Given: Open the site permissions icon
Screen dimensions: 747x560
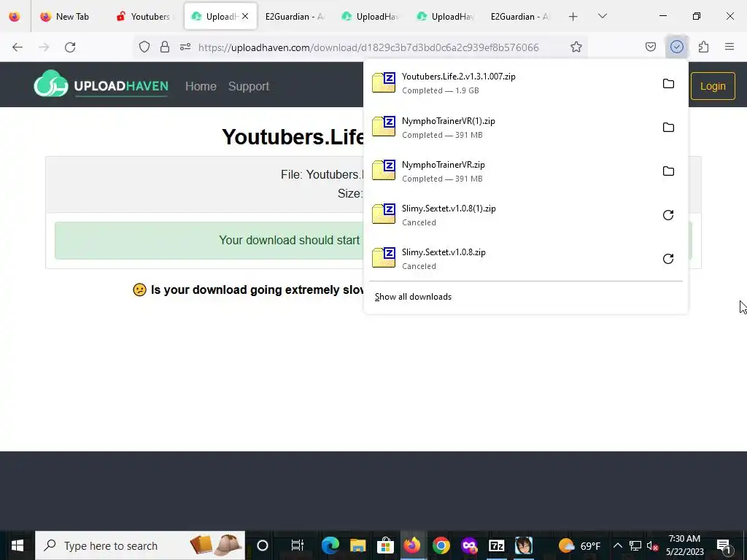Looking at the screenshot, I should click(x=185, y=47).
